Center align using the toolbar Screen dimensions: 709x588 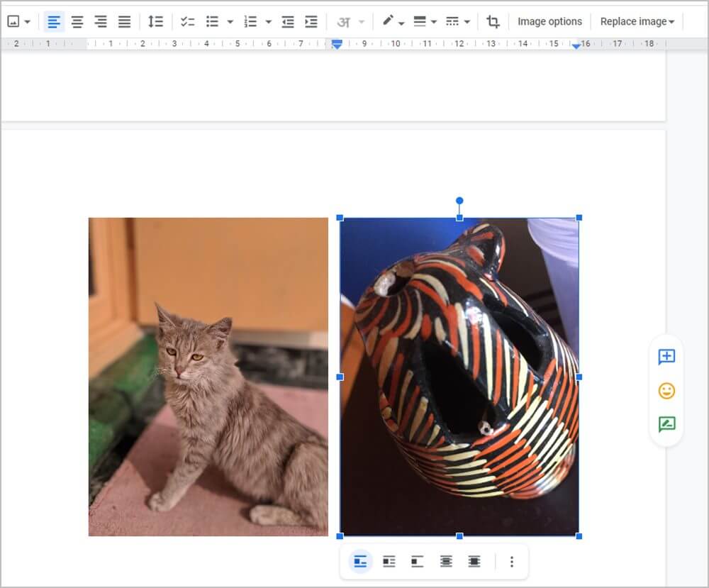pos(77,22)
